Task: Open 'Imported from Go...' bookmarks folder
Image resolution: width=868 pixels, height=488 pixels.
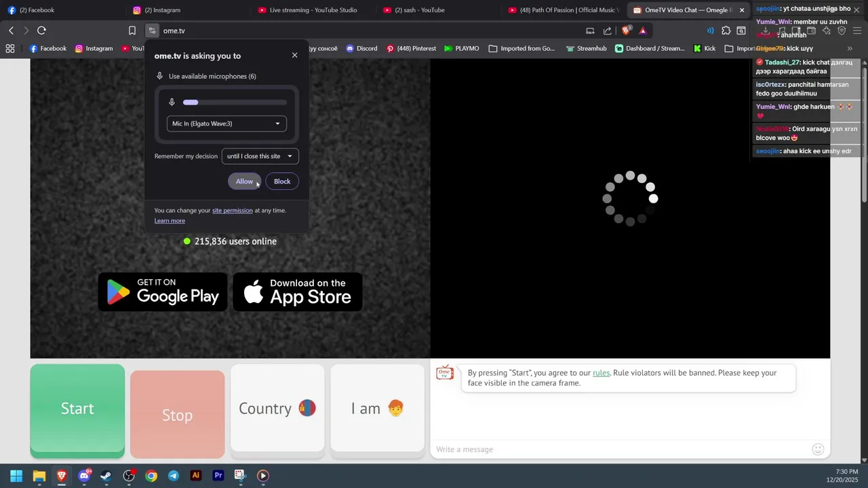Action: (x=521, y=48)
